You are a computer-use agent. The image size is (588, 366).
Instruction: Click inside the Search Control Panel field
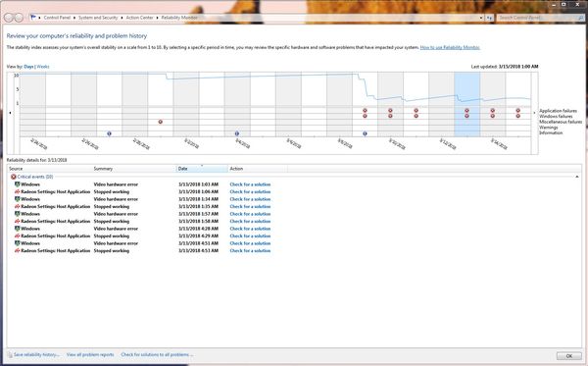538,18
